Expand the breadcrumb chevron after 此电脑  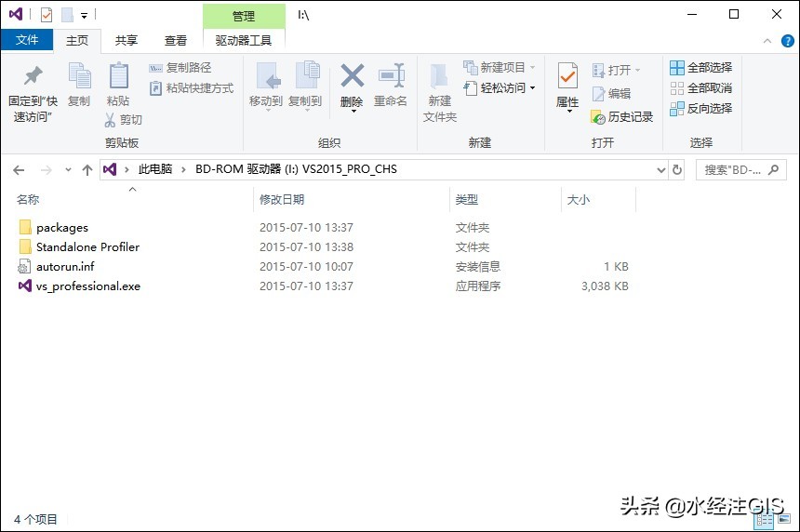tap(183, 170)
